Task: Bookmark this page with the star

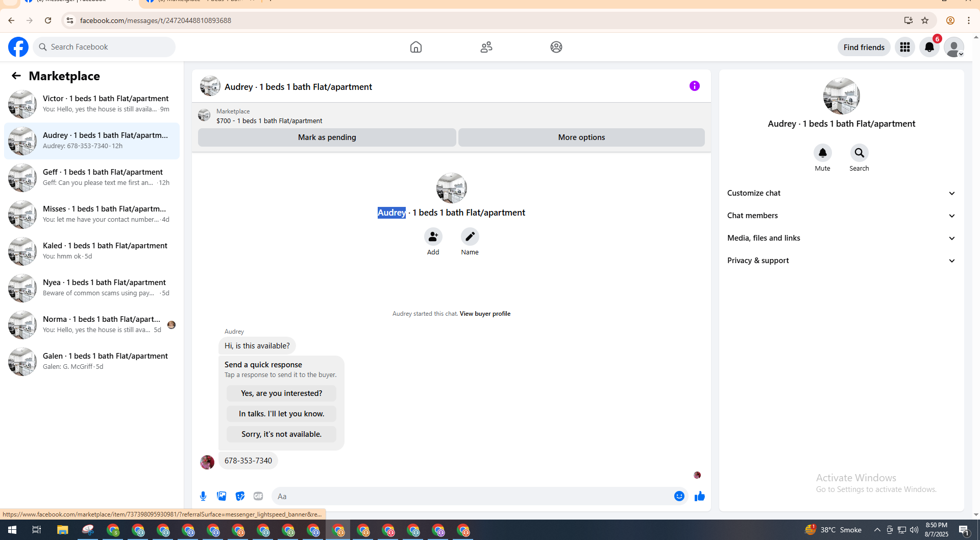Action: (925, 20)
